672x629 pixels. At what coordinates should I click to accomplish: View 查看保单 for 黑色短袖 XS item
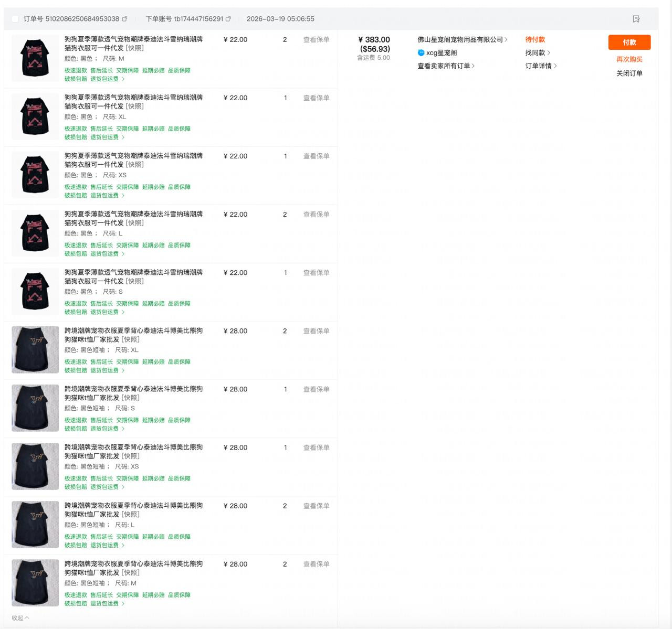(316, 447)
